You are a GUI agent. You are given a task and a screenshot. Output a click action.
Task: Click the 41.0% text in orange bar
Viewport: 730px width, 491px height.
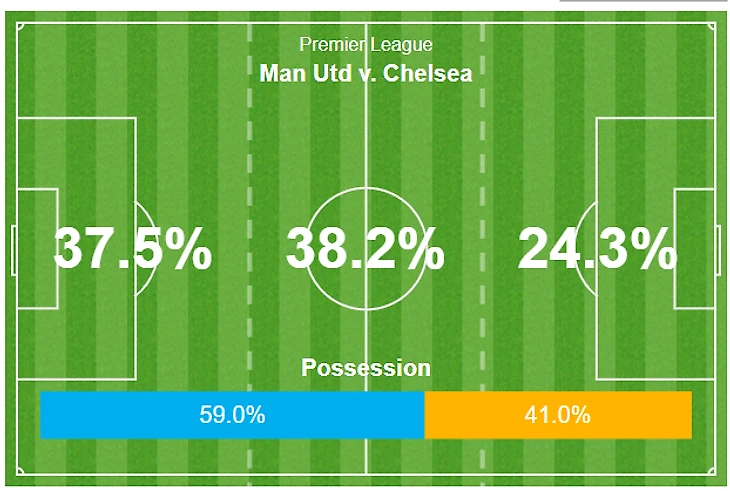click(557, 414)
